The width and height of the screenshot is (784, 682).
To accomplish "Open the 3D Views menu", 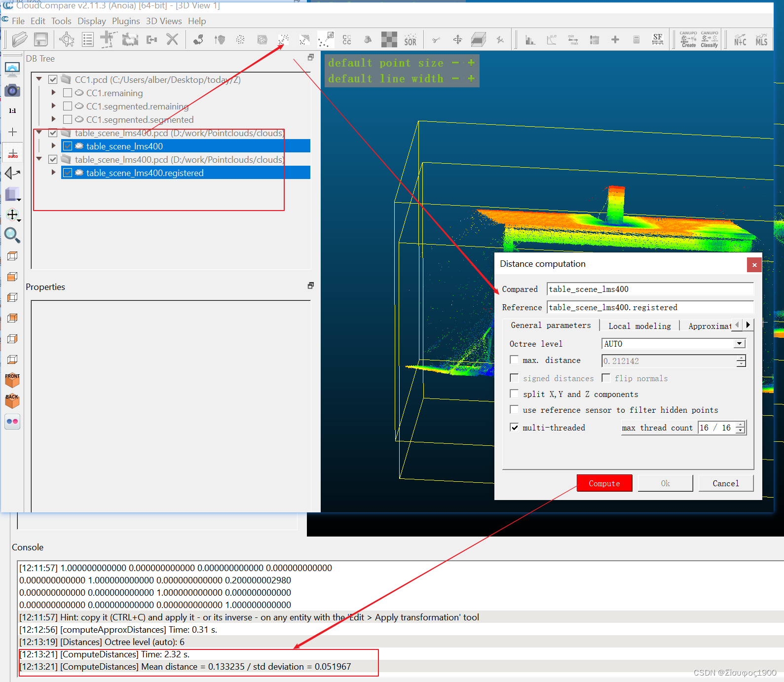I will 164,21.
